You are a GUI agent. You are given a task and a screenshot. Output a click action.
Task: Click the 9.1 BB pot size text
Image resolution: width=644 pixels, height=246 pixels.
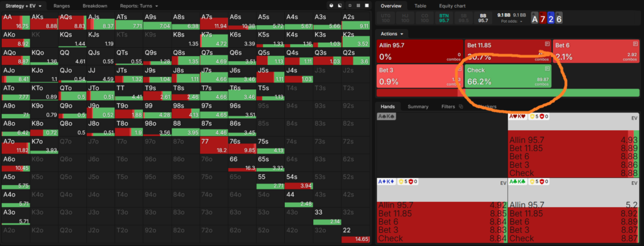point(504,15)
